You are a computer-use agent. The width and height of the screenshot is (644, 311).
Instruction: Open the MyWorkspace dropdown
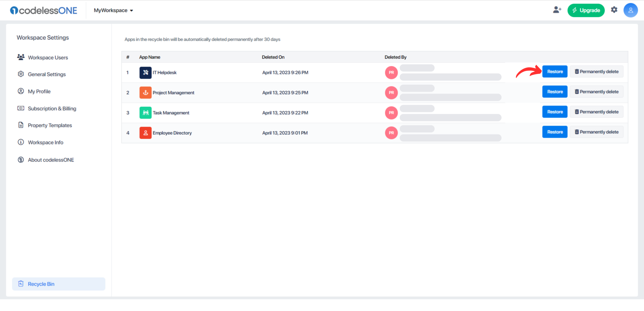113,10
